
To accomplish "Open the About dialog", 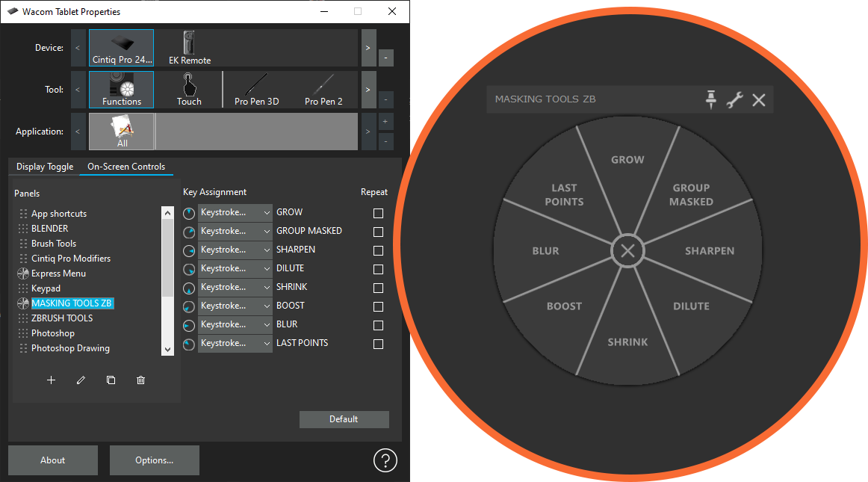I will 52,460.
